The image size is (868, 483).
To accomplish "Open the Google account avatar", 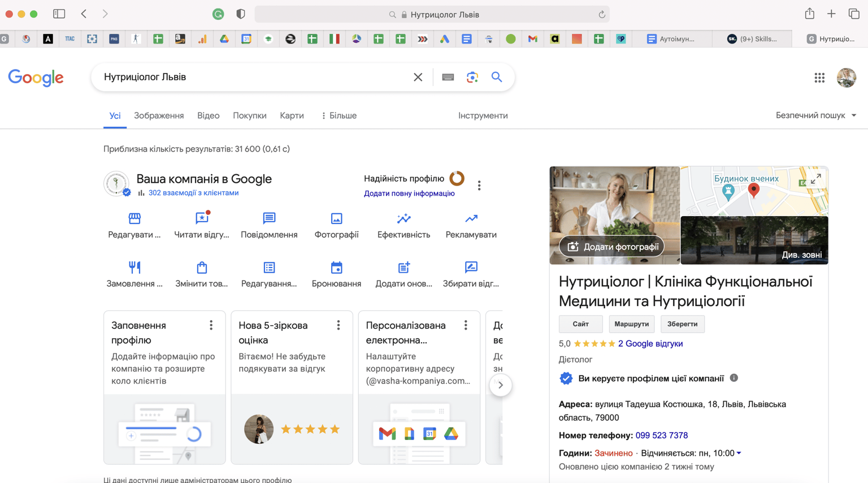I will (x=846, y=77).
